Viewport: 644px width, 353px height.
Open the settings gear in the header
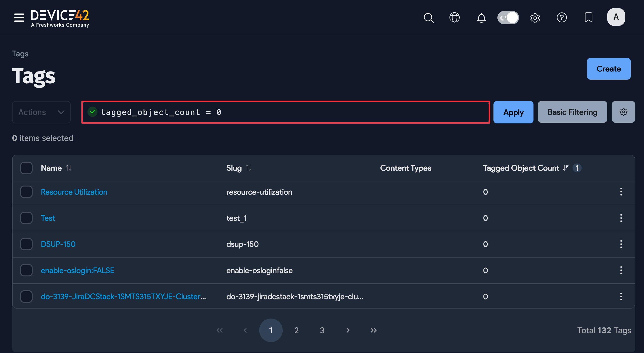[x=535, y=17]
